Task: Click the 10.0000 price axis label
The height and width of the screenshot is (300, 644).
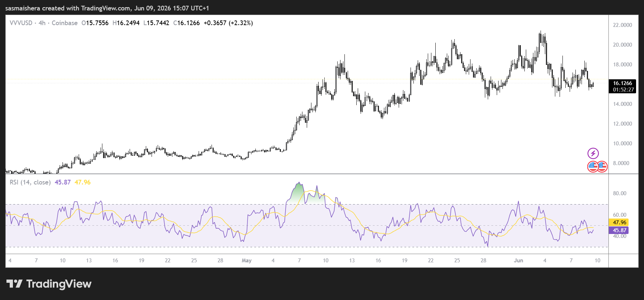Action: [x=622, y=144]
